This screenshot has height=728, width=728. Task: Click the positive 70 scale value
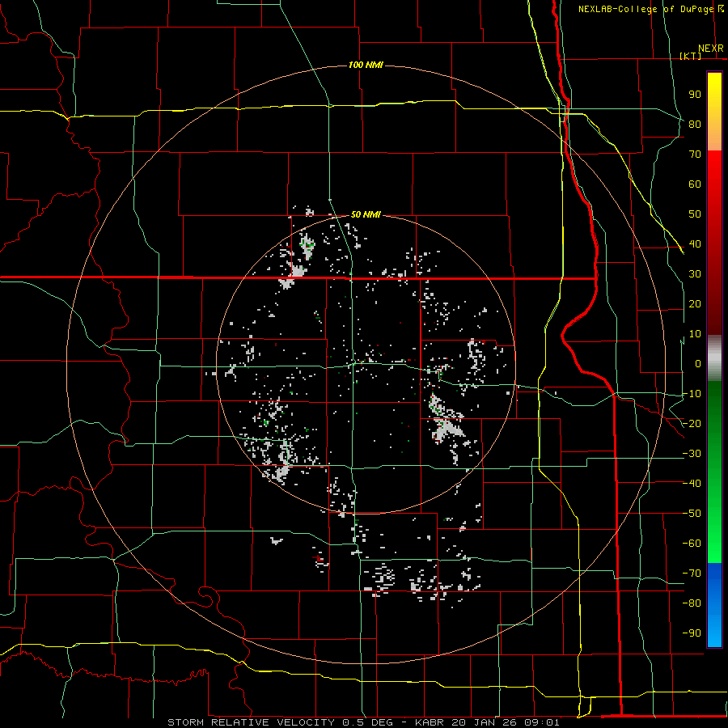point(695,154)
